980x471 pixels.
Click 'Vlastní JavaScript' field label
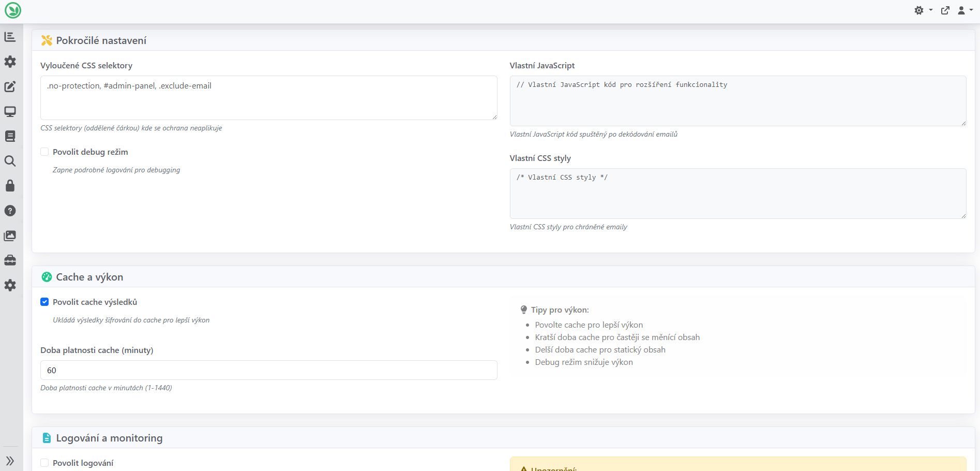pos(542,65)
